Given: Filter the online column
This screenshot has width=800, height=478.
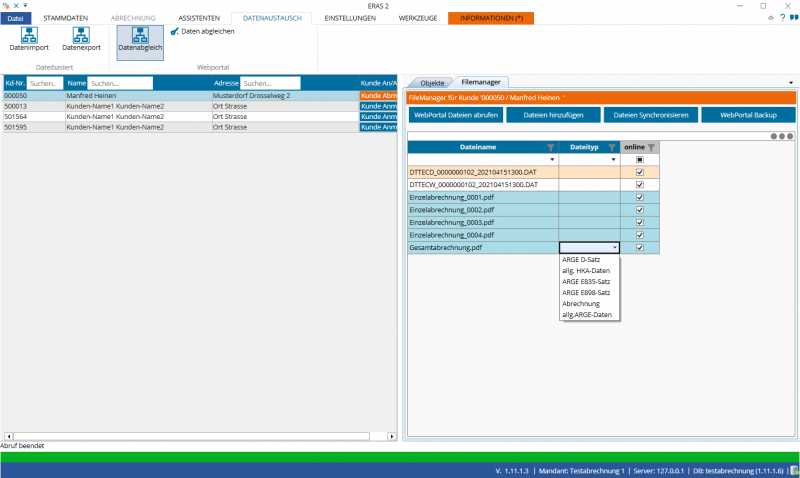Looking at the screenshot, I should pyautogui.click(x=651, y=147).
